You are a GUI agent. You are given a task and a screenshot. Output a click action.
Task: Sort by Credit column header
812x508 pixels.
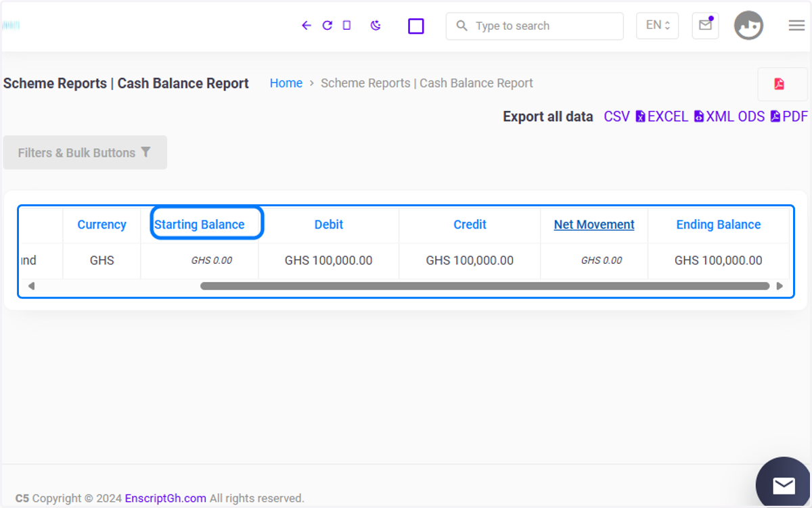click(470, 225)
